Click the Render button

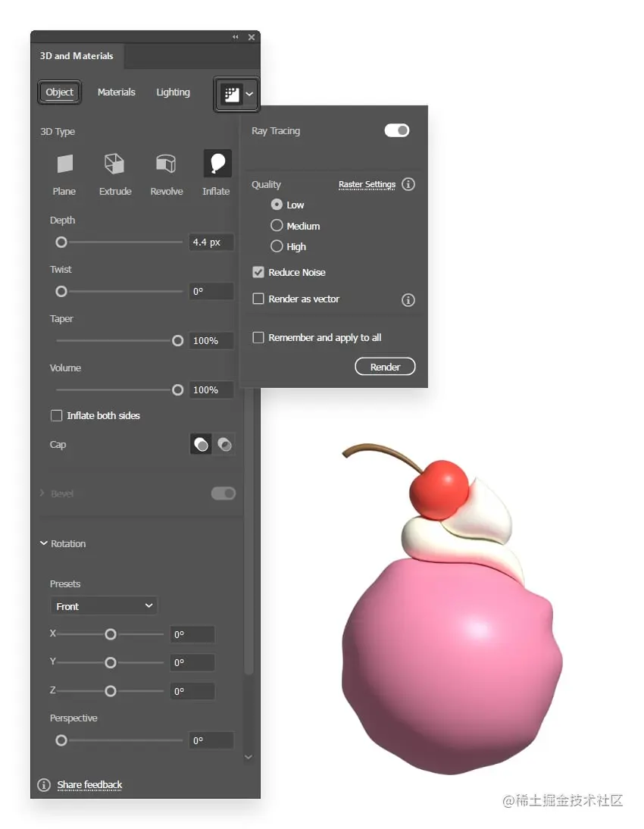tap(385, 366)
